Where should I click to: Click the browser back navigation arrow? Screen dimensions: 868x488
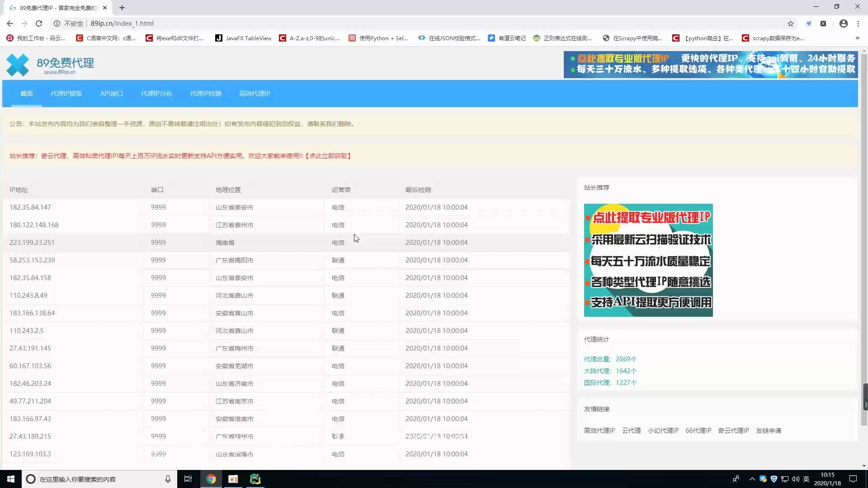(10, 23)
